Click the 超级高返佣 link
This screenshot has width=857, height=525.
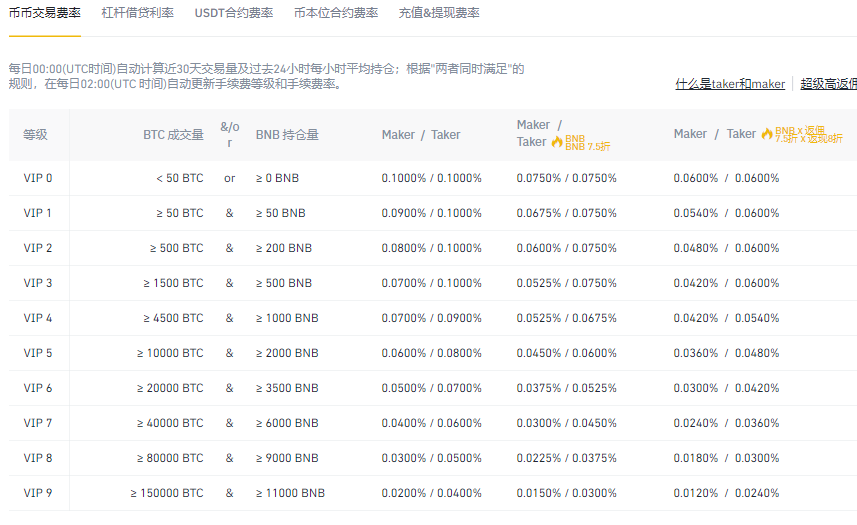pyautogui.click(x=828, y=84)
